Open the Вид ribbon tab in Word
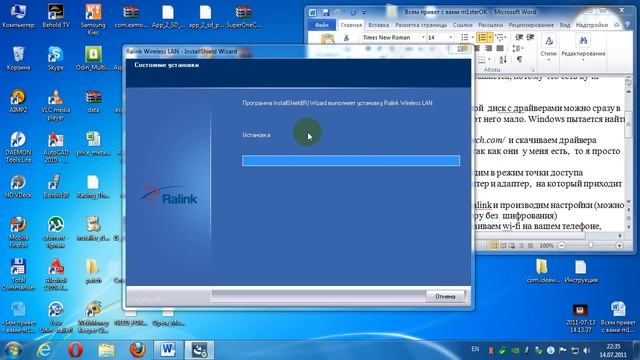 [x=565, y=25]
